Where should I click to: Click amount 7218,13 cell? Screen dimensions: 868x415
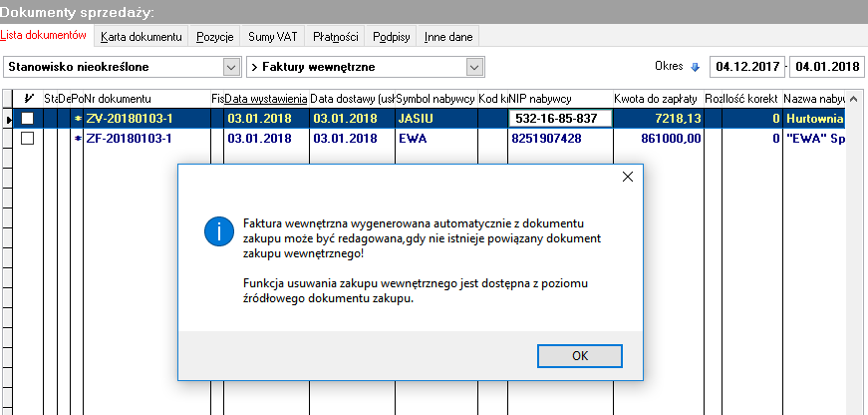click(658, 118)
